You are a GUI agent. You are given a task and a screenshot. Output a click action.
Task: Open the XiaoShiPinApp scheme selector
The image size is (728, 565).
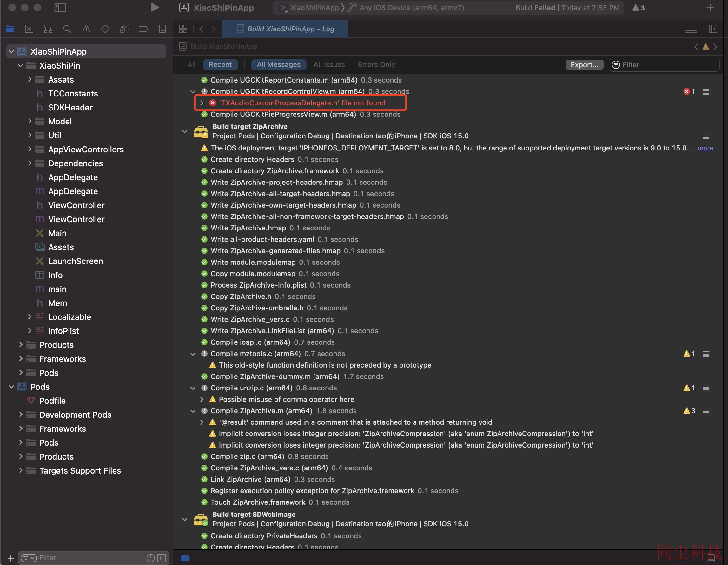(310, 8)
